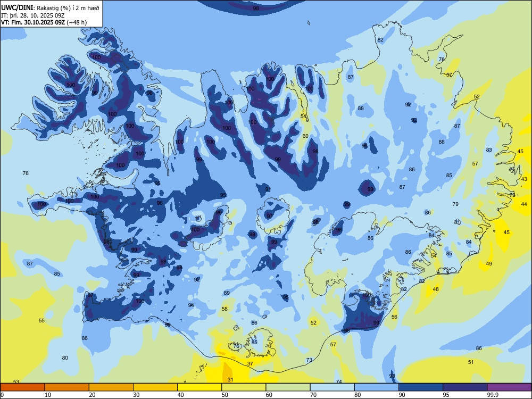Pick the navy 95–99.9 legend swatch

(x=465, y=387)
